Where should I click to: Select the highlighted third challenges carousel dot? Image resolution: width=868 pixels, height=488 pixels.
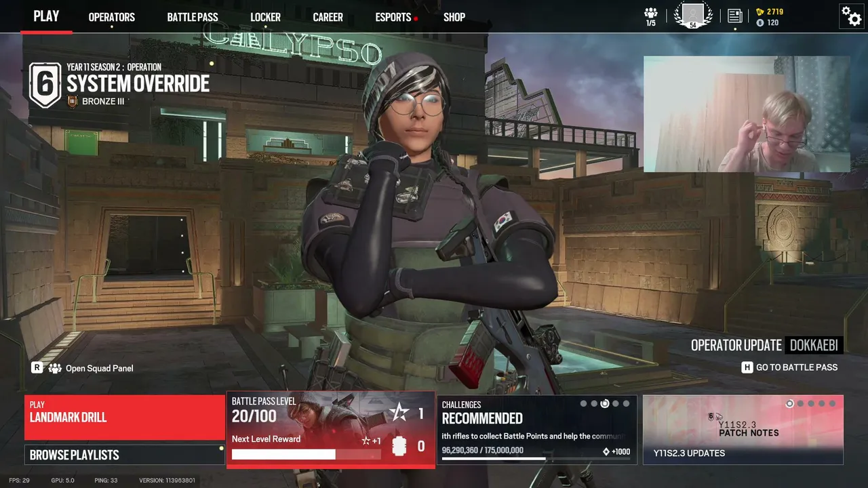[x=605, y=404]
